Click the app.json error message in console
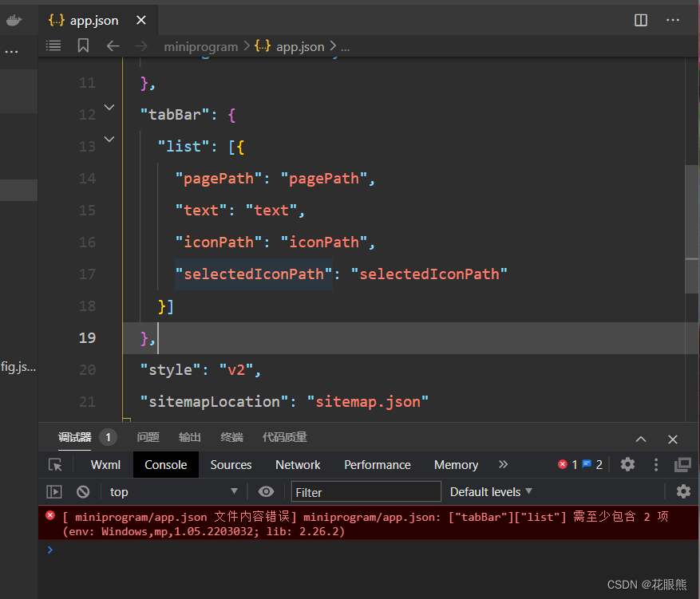The height and width of the screenshot is (599, 700). coord(369,523)
